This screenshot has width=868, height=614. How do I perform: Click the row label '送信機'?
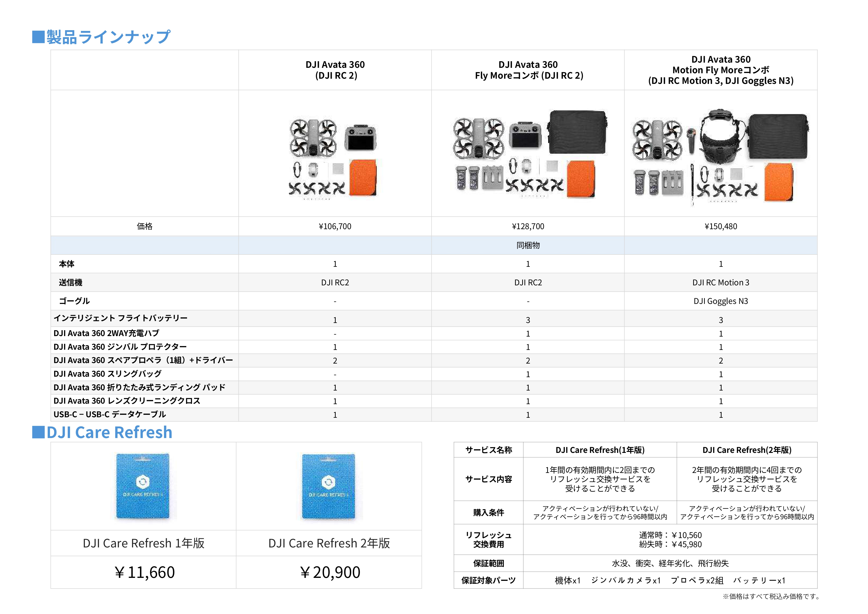tap(71, 282)
